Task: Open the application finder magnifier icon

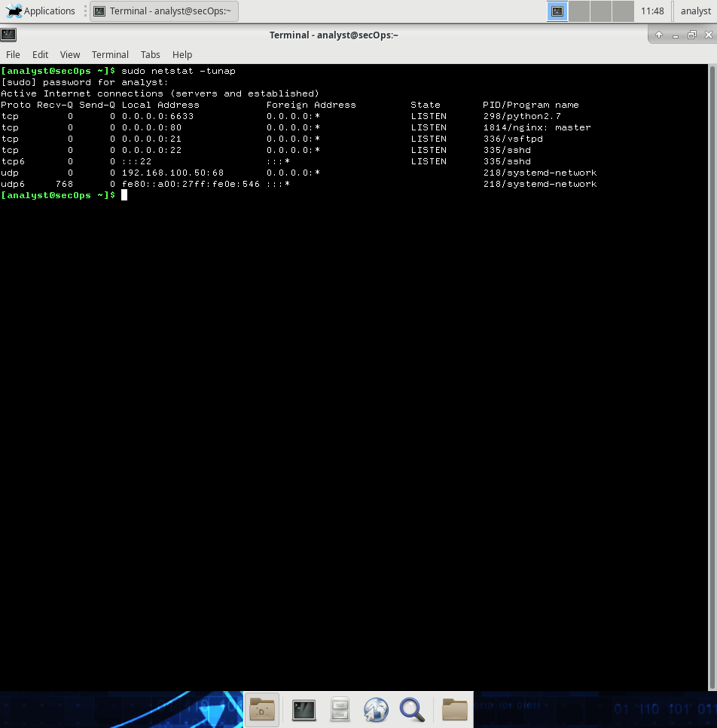Action: coord(411,710)
